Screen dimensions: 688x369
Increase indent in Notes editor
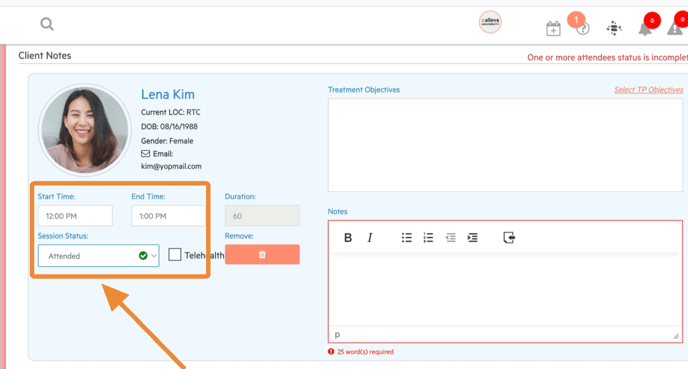[473, 237]
